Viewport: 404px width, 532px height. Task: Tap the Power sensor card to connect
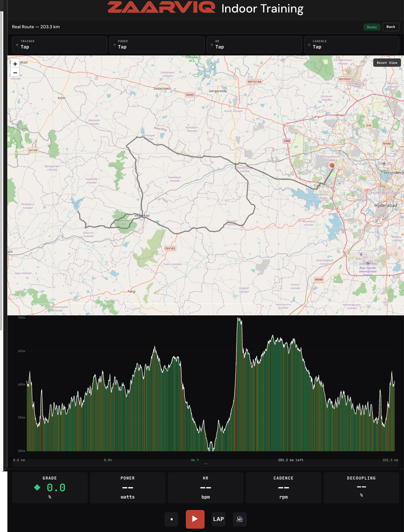[x=157, y=44]
